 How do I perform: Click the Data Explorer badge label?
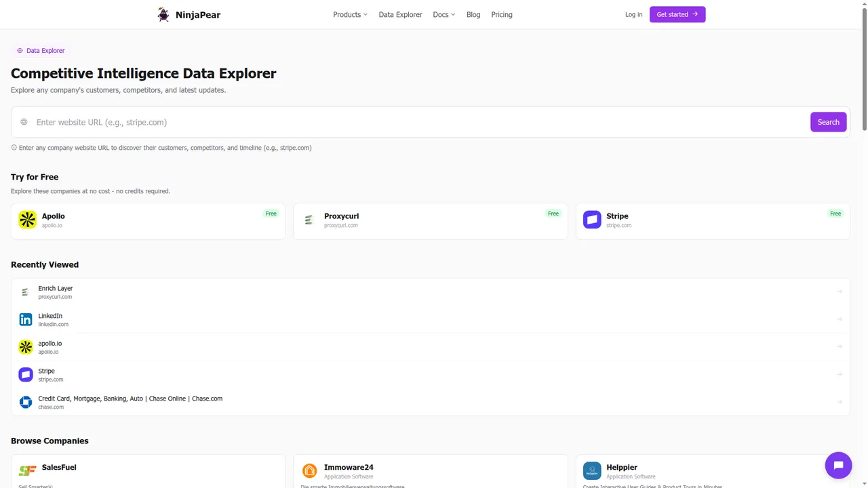(45, 51)
